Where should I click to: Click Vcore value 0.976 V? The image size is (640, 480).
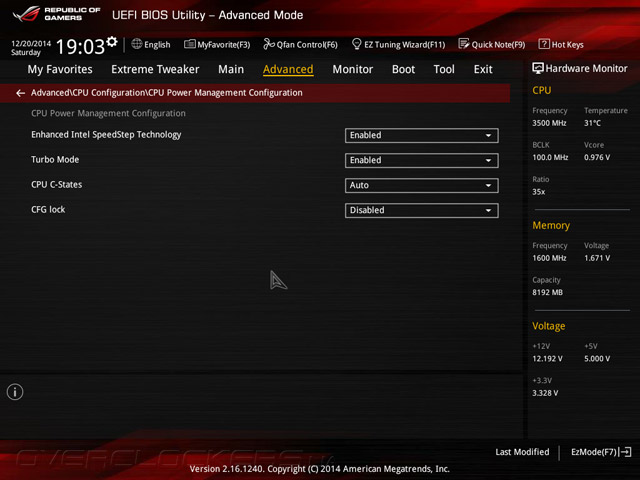click(597, 157)
